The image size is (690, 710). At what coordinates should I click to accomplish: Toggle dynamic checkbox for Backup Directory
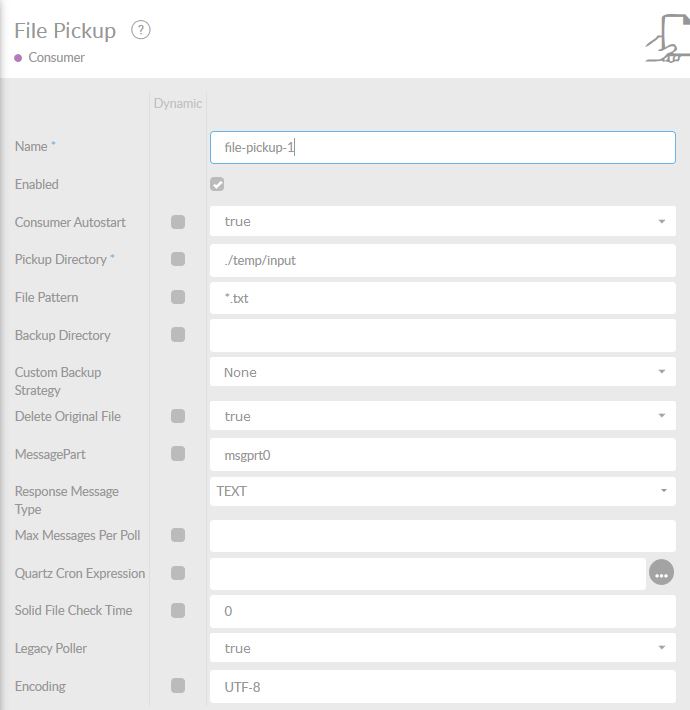coord(178,335)
